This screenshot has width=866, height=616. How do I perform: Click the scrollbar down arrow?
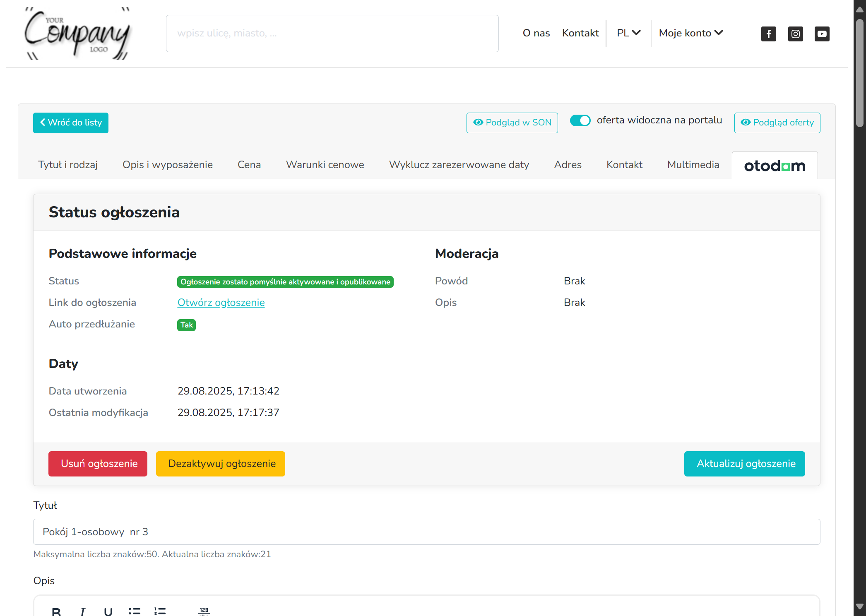pyautogui.click(x=860, y=606)
